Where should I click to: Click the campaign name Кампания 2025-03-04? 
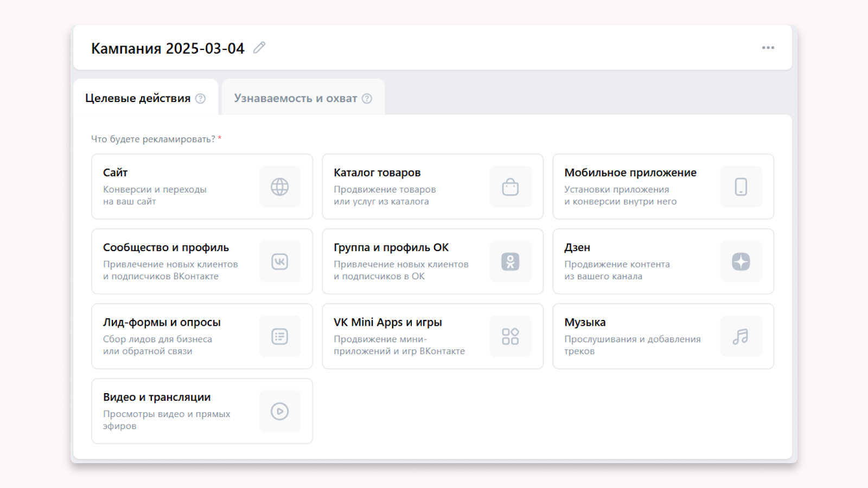coord(168,48)
